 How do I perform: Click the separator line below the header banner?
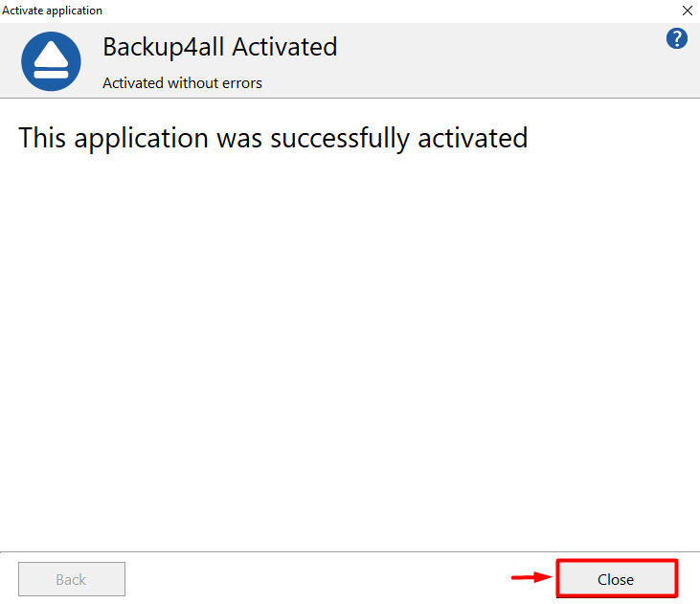(350, 98)
